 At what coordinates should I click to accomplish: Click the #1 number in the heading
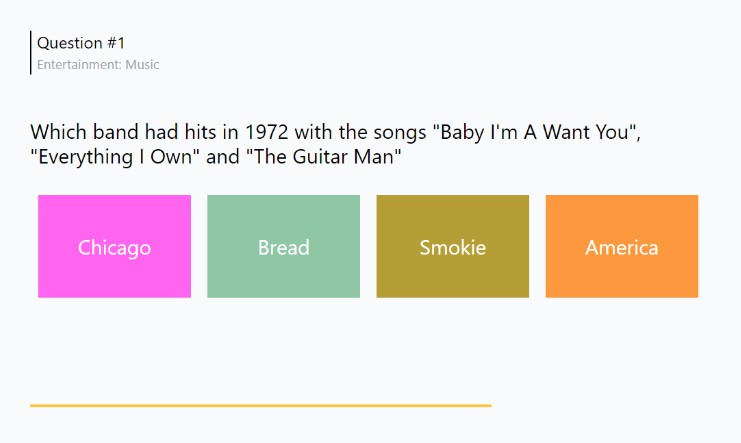[116, 43]
